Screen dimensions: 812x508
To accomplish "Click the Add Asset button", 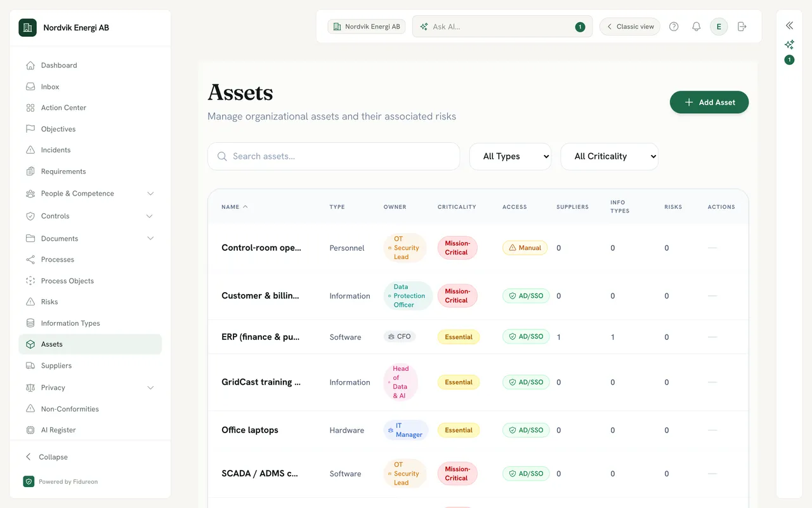I will tap(709, 102).
